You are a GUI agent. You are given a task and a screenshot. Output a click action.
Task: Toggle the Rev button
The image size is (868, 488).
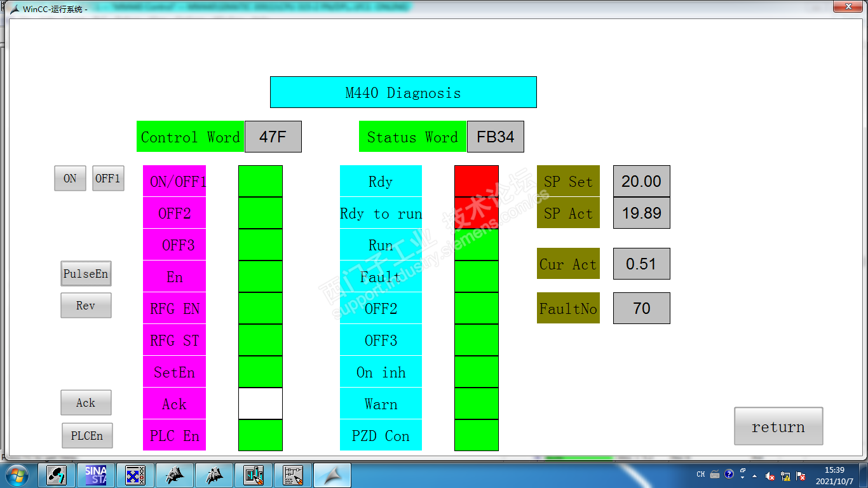click(x=86, y=306)
